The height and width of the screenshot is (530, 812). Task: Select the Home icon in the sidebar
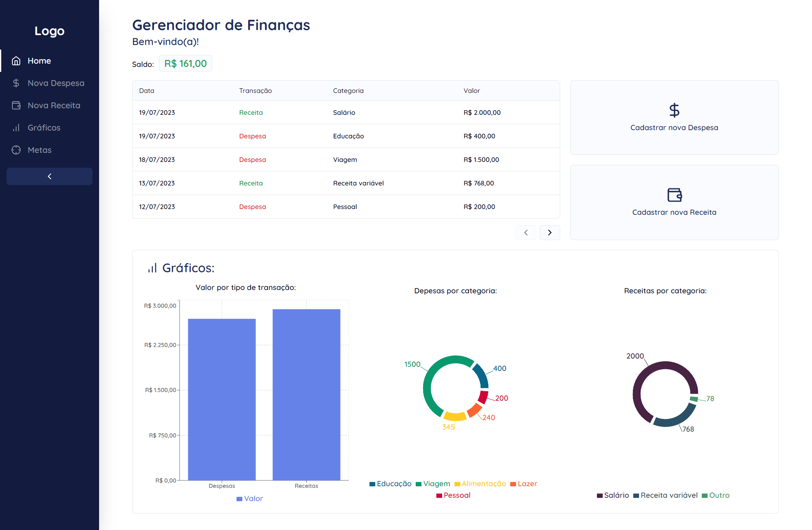16,61
